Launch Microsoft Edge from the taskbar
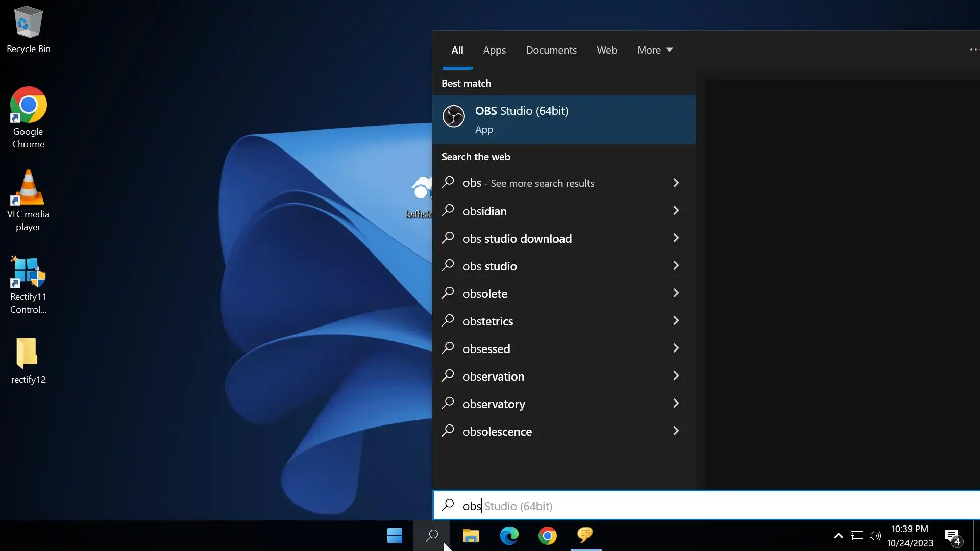The width and height of the screenshot is (980, 551). click(x=509, y=535)
